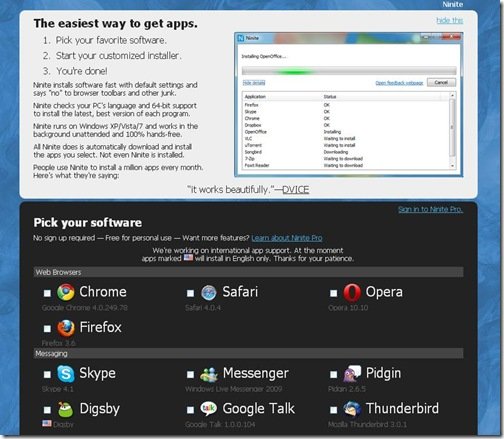Click the 'Skype' label
This screenshot has height=439, width=504.
click(x=97, y=374)
